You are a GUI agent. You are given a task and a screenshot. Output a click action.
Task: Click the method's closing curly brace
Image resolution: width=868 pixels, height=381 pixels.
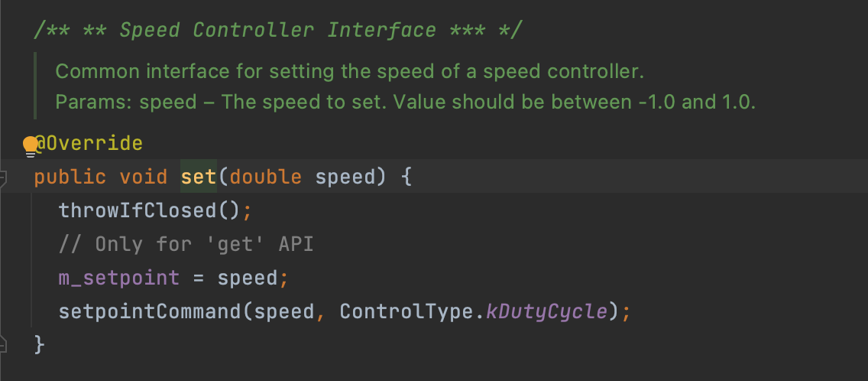[39, 344]
